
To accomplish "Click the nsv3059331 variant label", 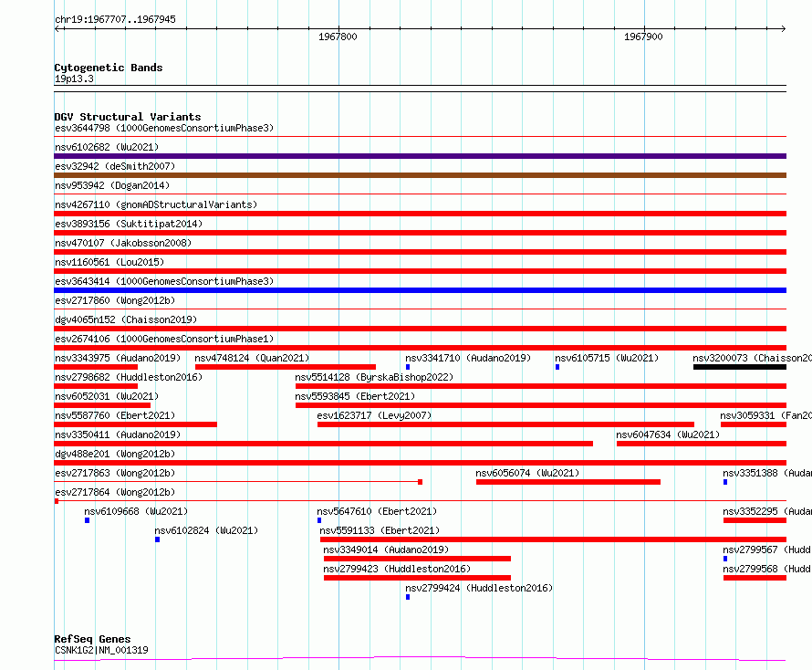I will tap(765, 415).
